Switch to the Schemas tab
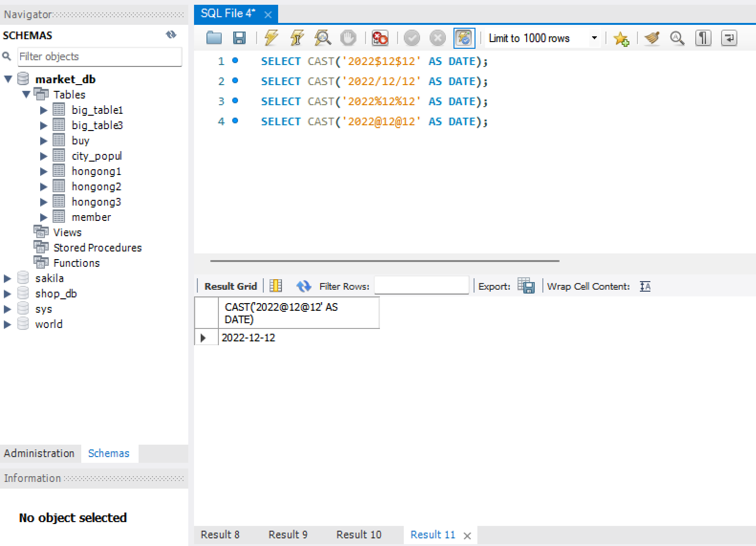The height and width of the screenshot is (546, 756). 109,453
